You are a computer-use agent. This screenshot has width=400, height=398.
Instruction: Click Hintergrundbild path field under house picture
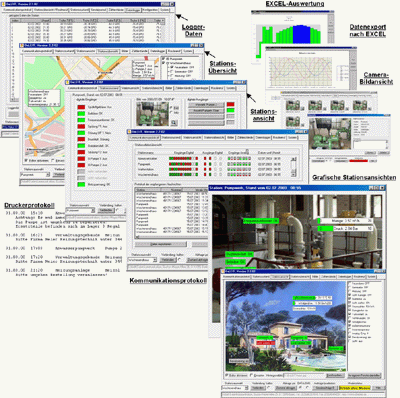304,375
